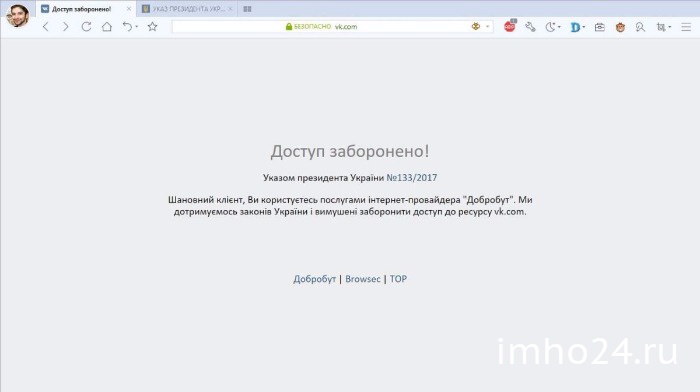Open the №133/2017 decree link

tap(412, 178)
